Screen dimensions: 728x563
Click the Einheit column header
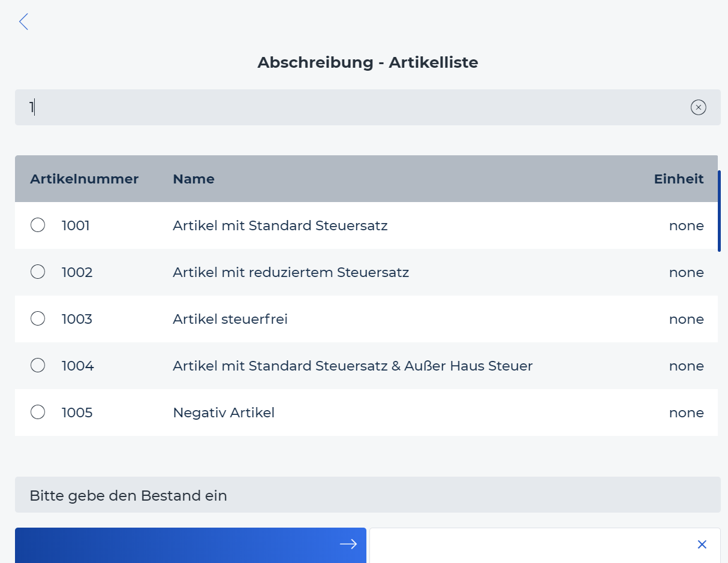(679, 179)
